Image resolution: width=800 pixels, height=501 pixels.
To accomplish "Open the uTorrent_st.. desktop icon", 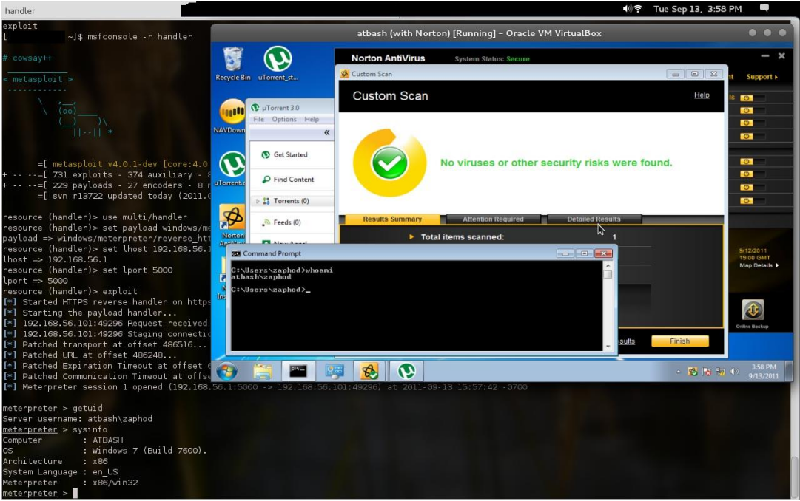I will pyautogui.click(x=278, y=64).
